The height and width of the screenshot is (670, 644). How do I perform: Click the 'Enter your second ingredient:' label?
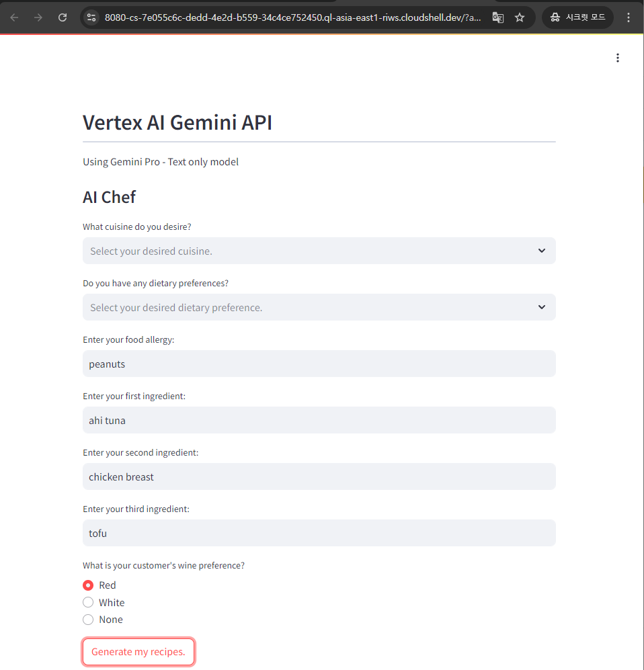140,452
